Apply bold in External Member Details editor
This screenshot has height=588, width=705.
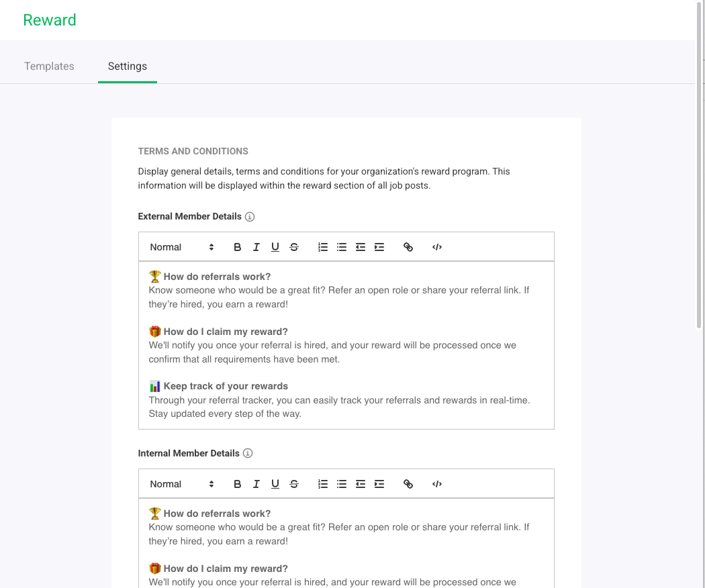pyautogui.click(x=238, y=247)
